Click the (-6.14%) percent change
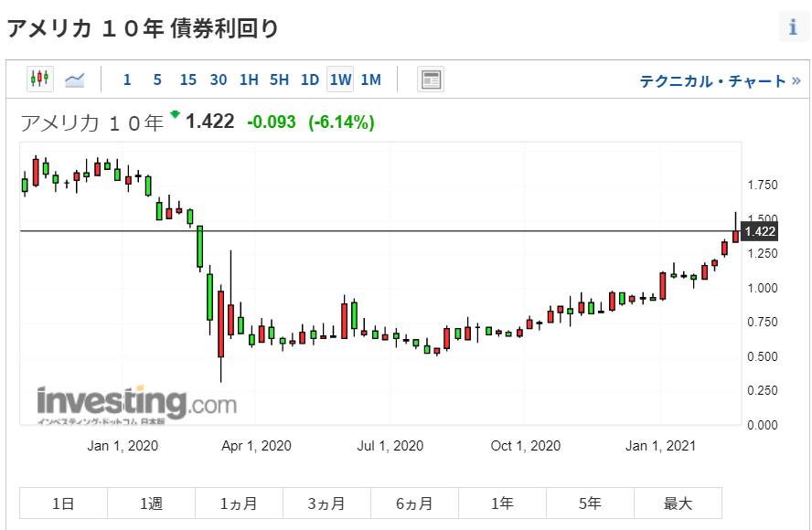This screenshot has height=530, width=812. coord(341,122)
